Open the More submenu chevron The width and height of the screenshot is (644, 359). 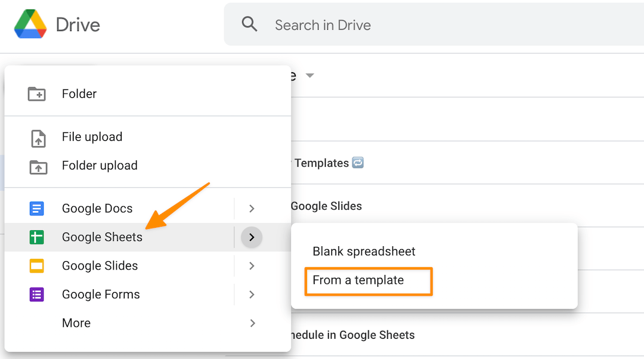252,323
